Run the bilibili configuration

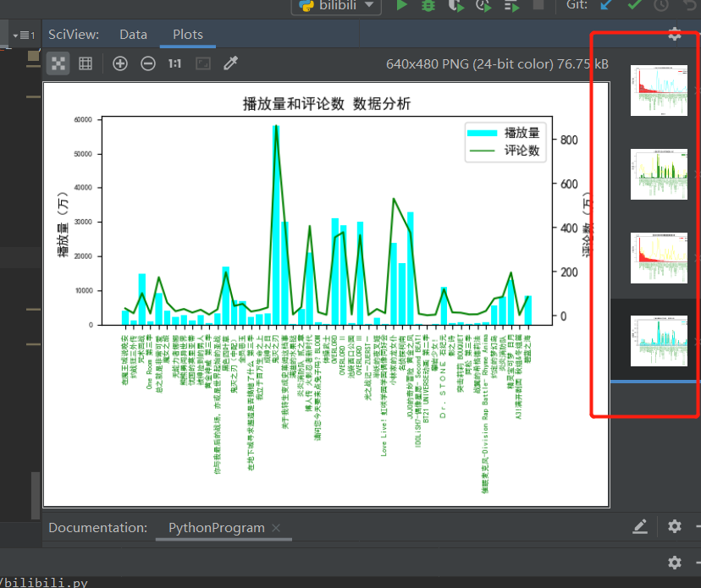[x=401, y=4]
